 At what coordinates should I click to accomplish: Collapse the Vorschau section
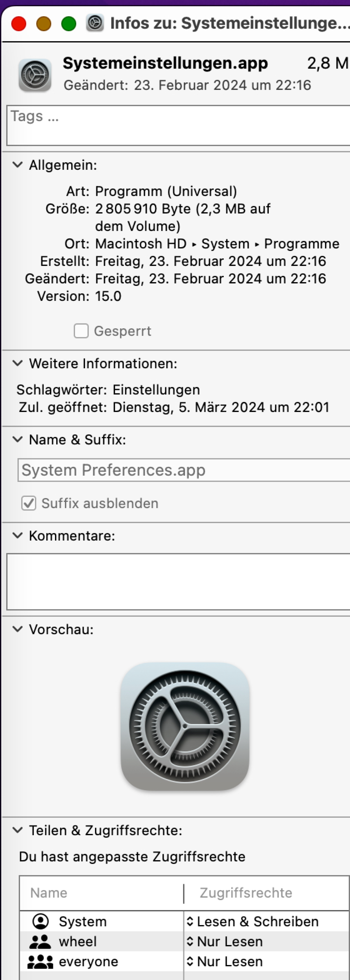click(17, 629)
